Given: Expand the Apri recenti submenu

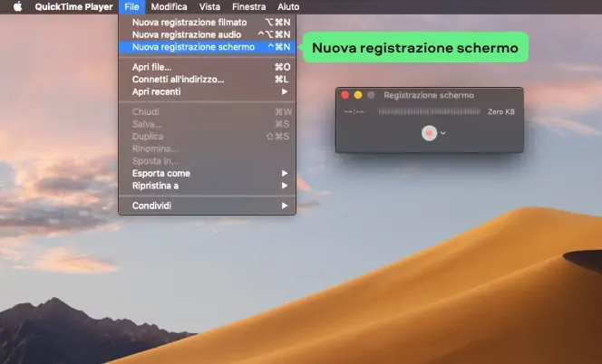Looking at the screenshot, I should point(207,91).
